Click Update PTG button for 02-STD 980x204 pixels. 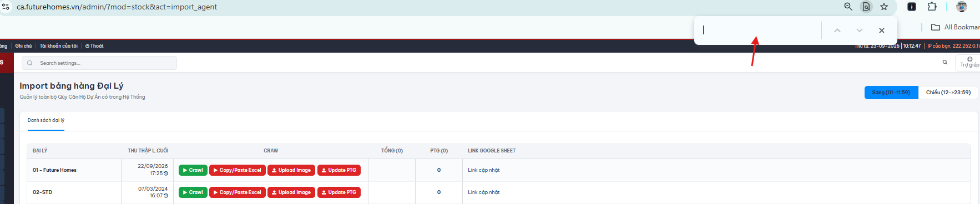coord(339,192)
